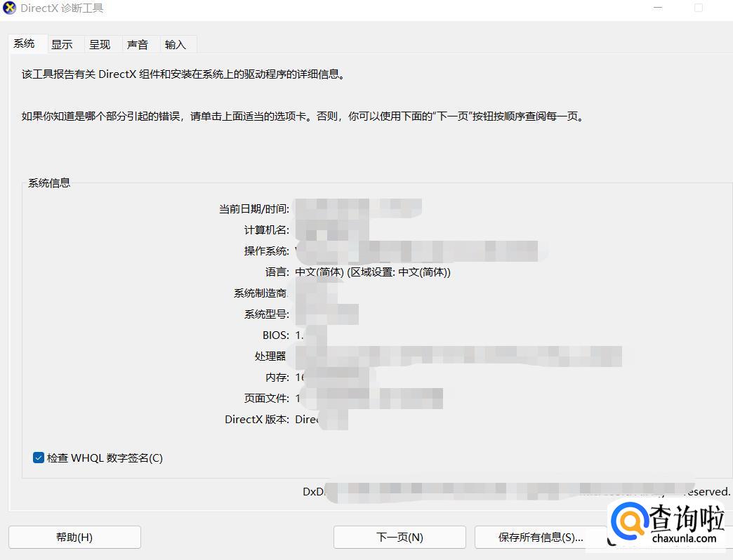Click the 系统信息 group box header
This screenshot has height=560, width=733.
coord(48,182)
